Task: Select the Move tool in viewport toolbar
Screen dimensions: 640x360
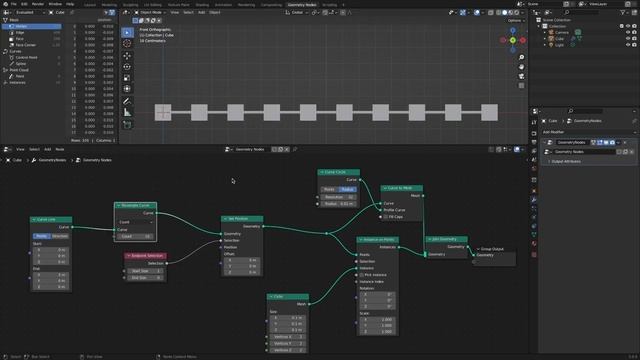Action: (x=127, y=56)
